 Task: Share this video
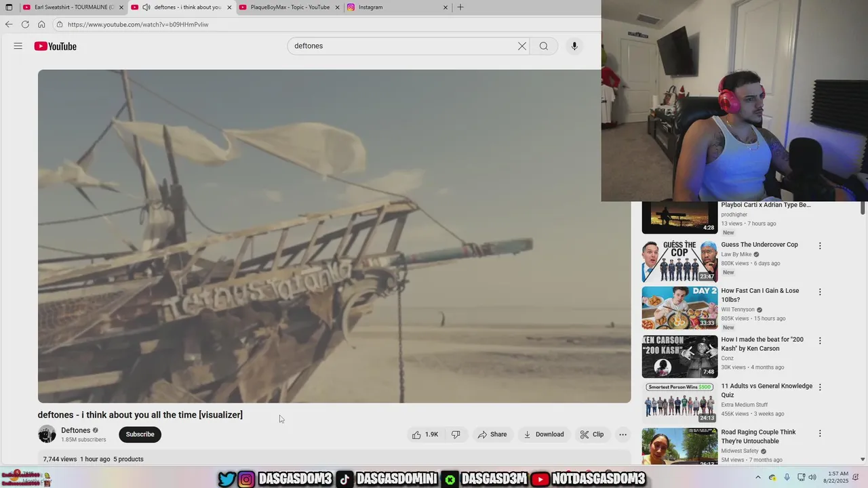tap(492, 434)
